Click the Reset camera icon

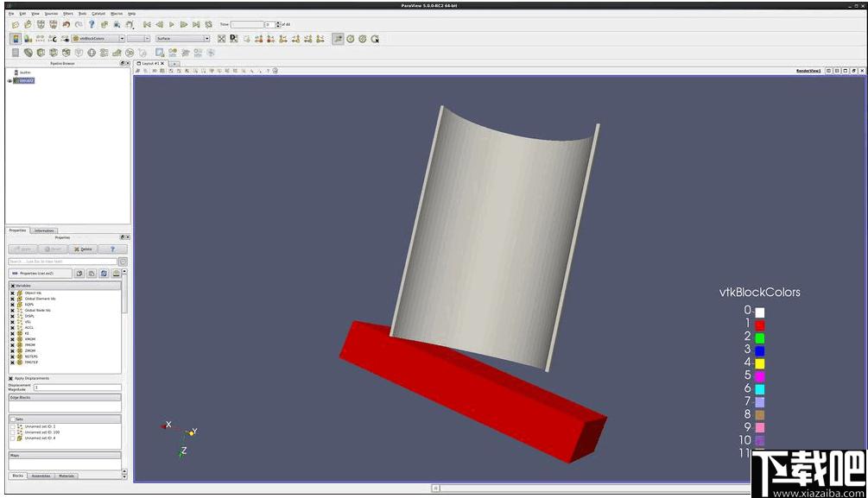tap(221, 39)
